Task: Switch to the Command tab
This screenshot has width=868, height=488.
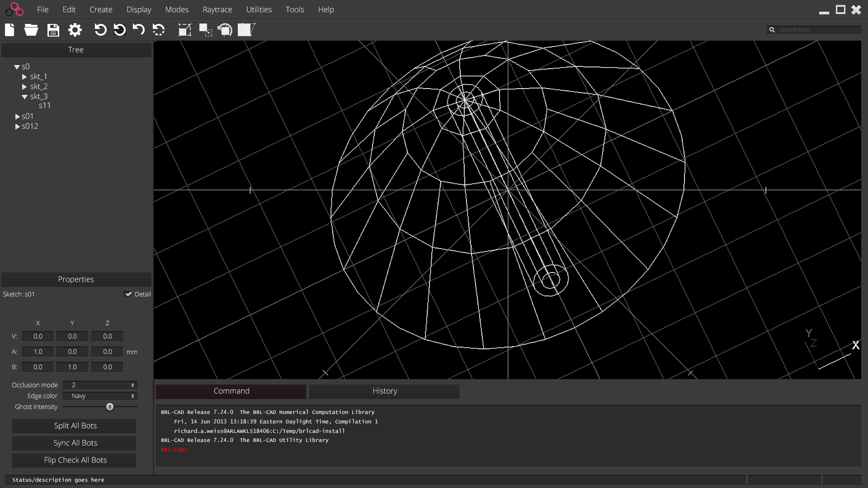Action: pos(231,390)
